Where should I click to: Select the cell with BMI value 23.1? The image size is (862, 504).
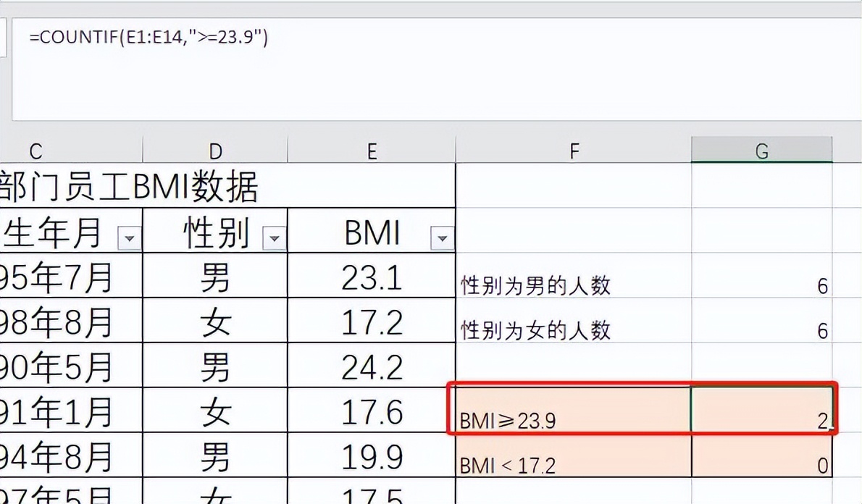point(372,277)
